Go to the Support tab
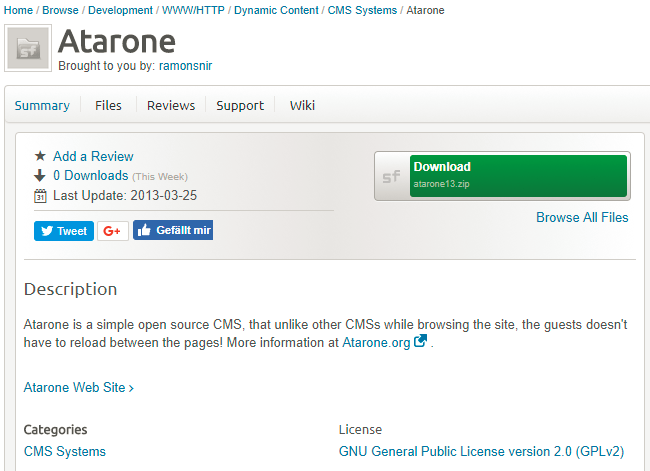Image resolution: width=650 pixels, height=471 pixels. 240,105
